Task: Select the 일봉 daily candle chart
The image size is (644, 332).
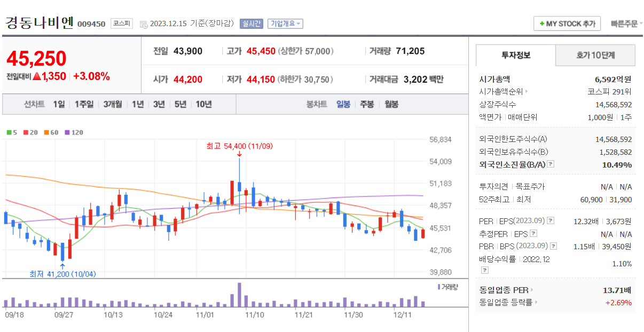Action: point(343,104)
